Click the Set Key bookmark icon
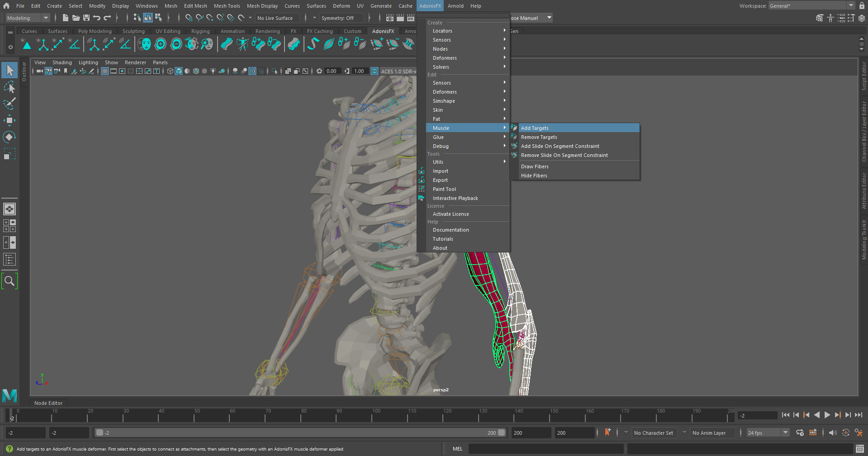 [607, 432]
